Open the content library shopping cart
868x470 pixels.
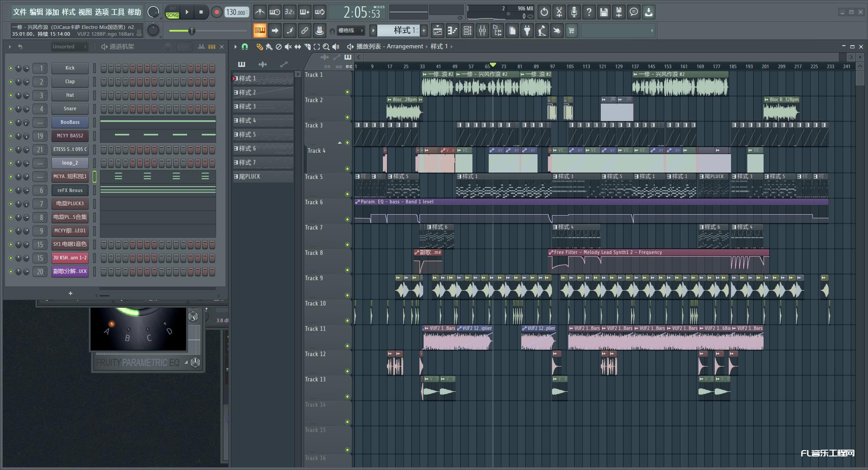coord(571,30)
